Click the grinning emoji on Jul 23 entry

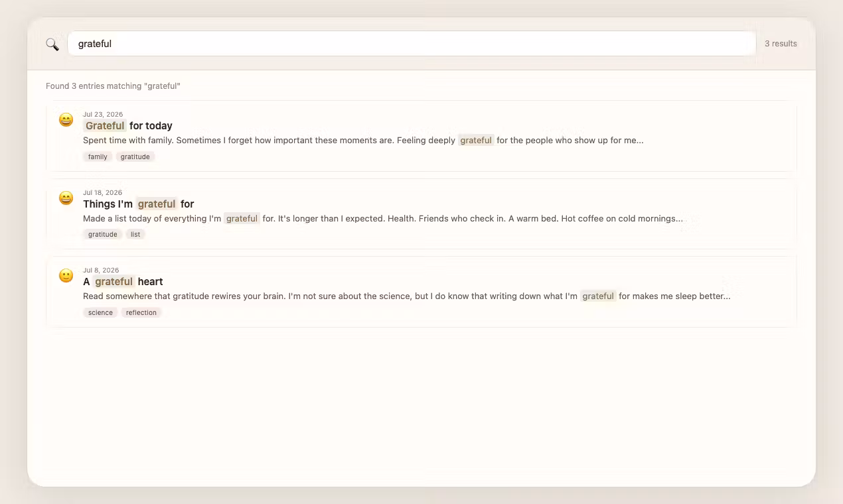[x=66, y=120]
